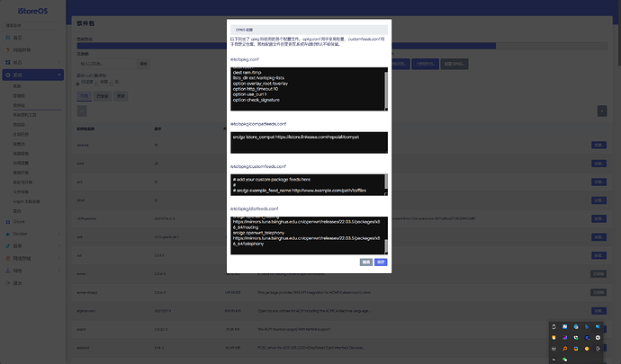The image size is (621, 364).
Task: Switch to the Installed packages tab
Action: click(102, 94)
